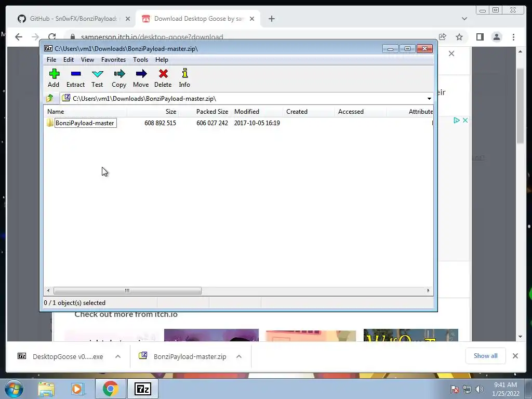Click the Chrome share page icon
The image size is (532, 399).
tap(443, 37)
